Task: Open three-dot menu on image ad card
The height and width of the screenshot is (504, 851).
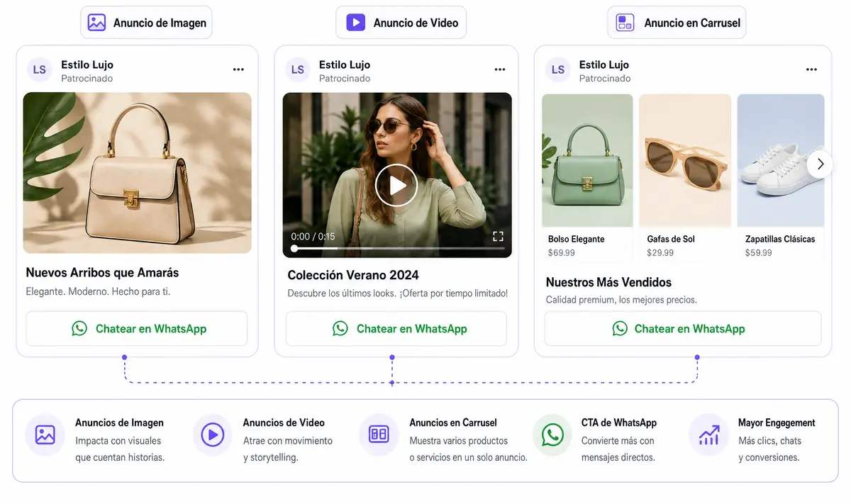Action: [238, 69]
